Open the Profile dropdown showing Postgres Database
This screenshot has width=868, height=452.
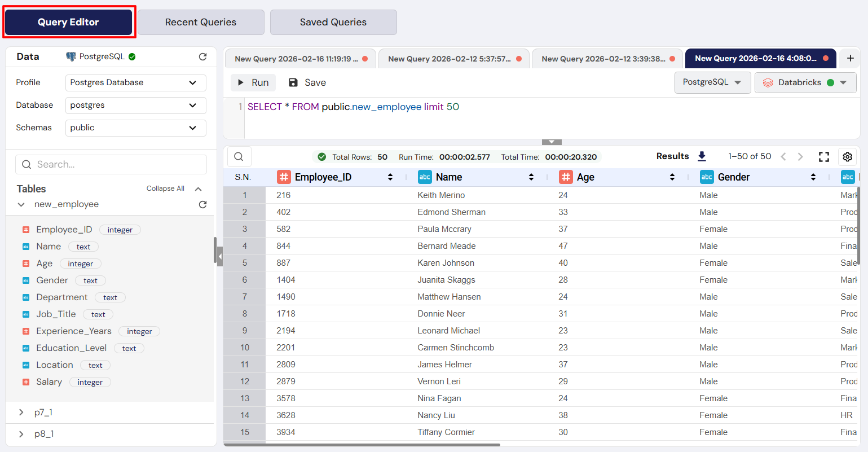point(135,82)
